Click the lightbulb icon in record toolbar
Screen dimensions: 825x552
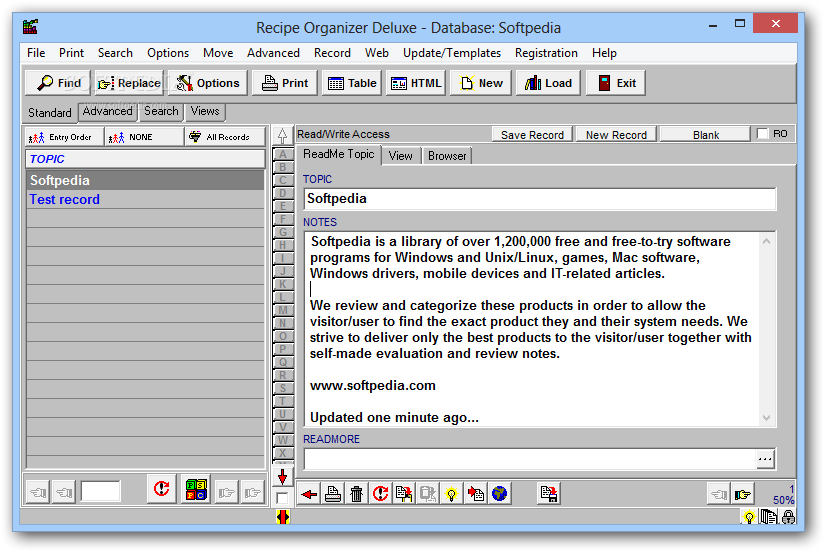click(451, 494)
